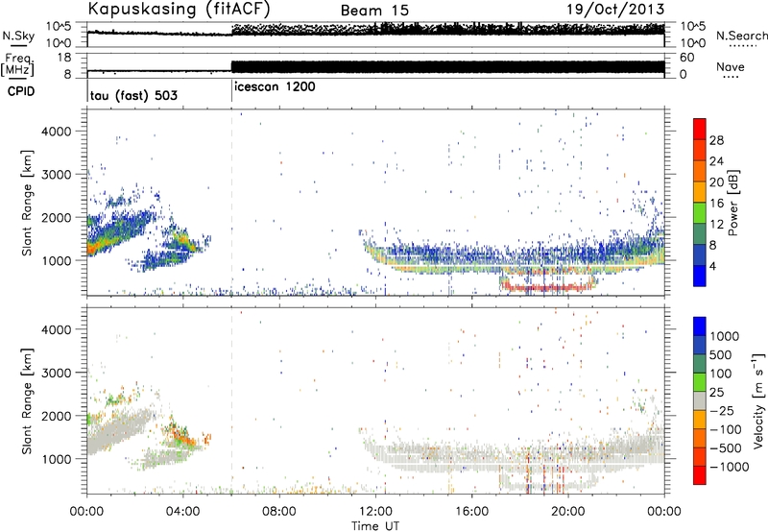The width and height of the screenshot is (768, 532).
Task: Click the '08:00' time axis tick
Action: [279, 512]
